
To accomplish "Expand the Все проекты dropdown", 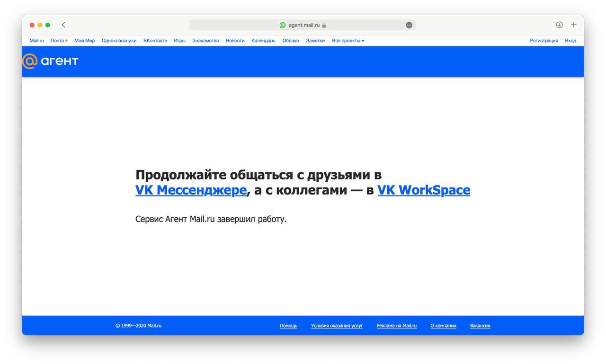I will tap(348, 41).
